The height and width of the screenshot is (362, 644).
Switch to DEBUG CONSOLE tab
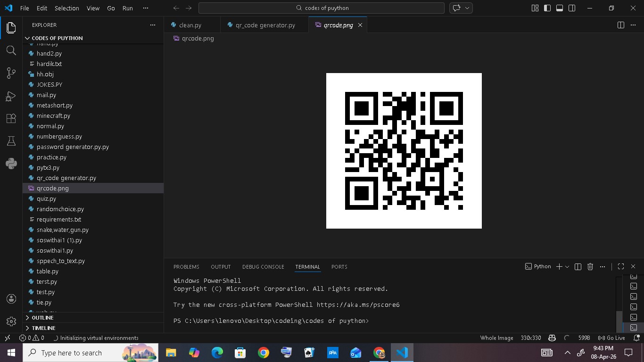[263, 267]
